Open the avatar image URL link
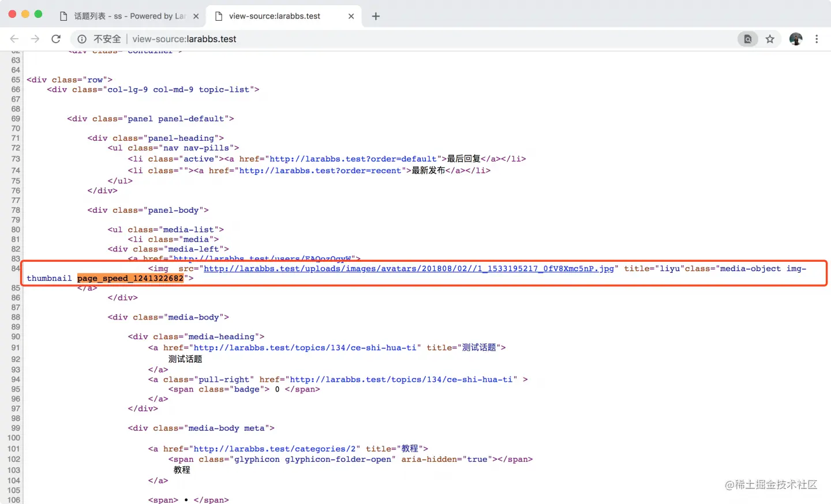 click(409, 268)
